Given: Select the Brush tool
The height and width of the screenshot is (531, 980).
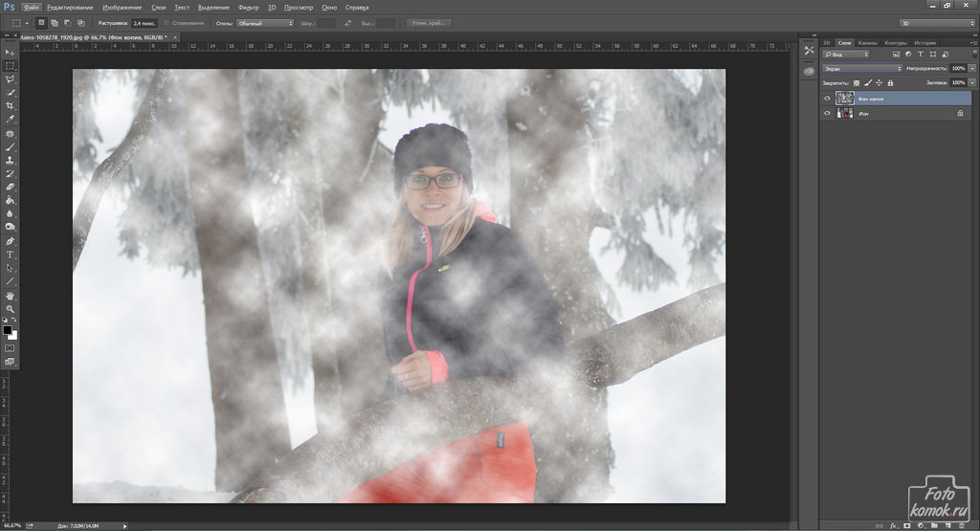Looking at the screenshot, I should 10,147.
